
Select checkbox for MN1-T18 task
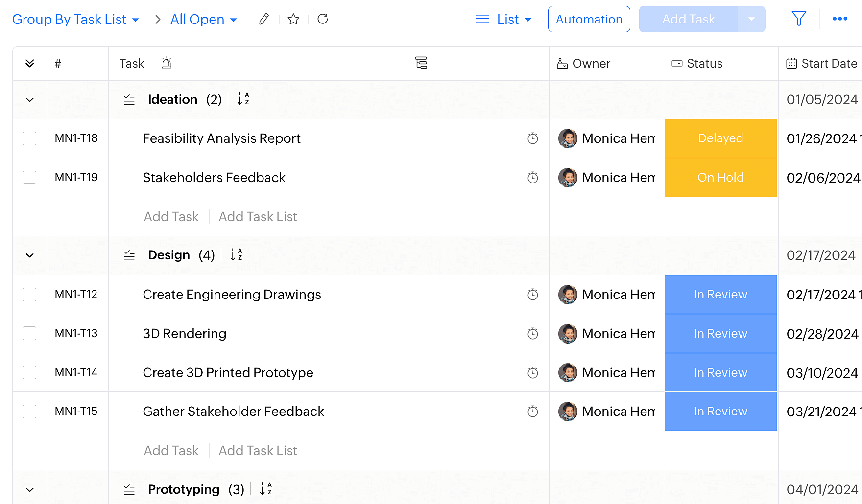point(29,138)
